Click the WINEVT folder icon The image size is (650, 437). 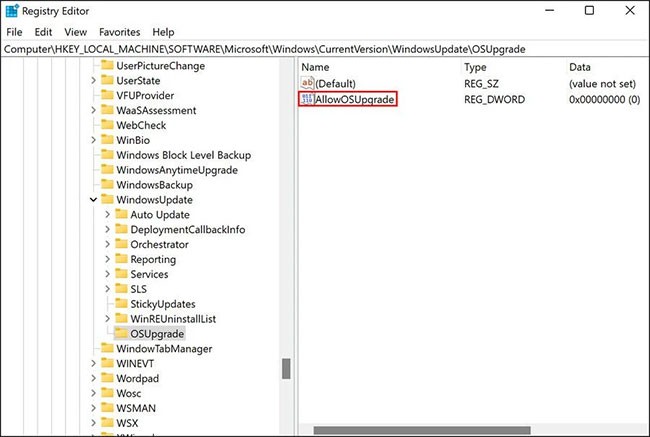[x=107, y=363]
